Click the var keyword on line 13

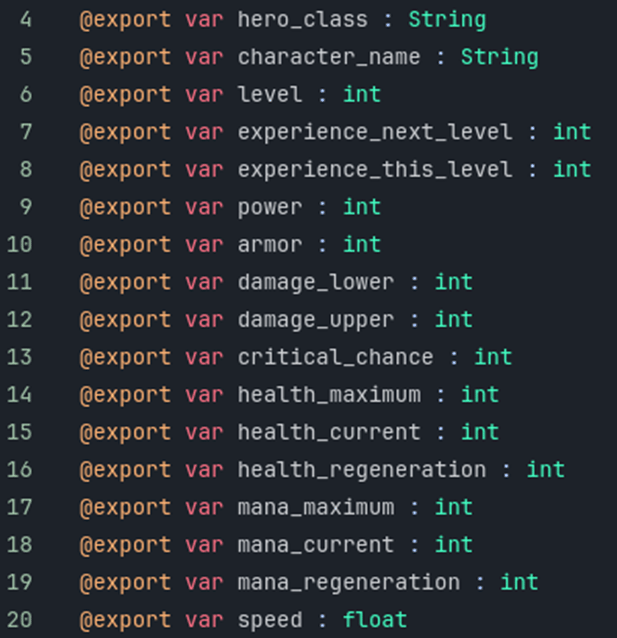204,358
